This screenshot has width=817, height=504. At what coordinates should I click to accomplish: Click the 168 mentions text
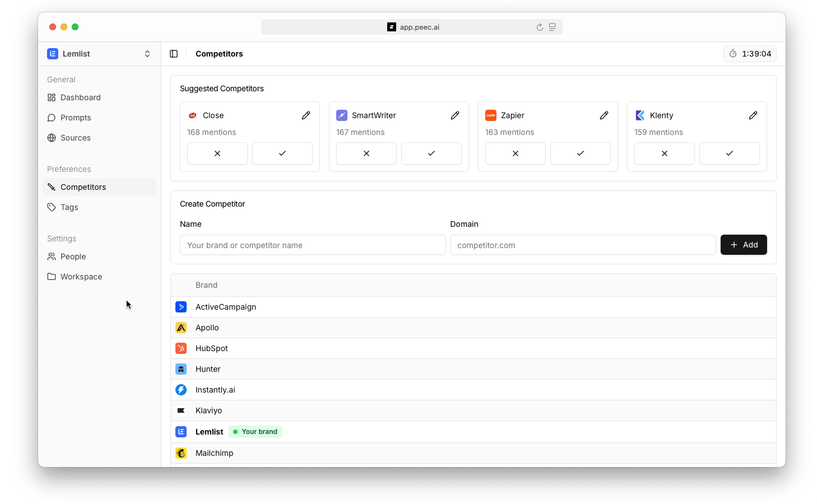pyautogui.click(x=211, y=132)
